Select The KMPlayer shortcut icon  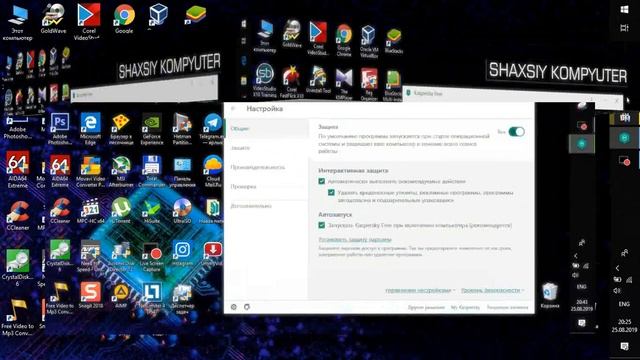point(344,83)
